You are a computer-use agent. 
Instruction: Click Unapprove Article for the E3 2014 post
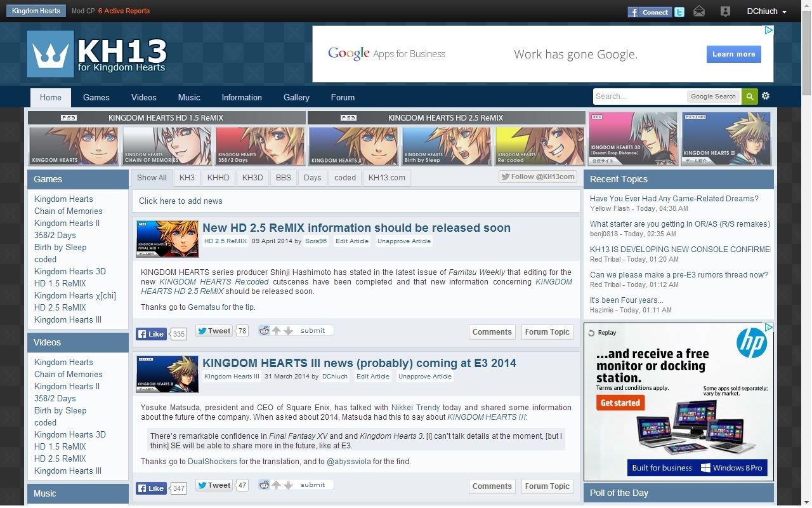[x=425, y=377]
